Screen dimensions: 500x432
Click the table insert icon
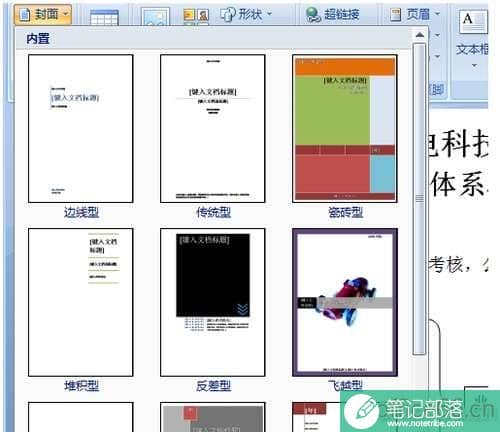pyautogui.click(x=104, y=17)
